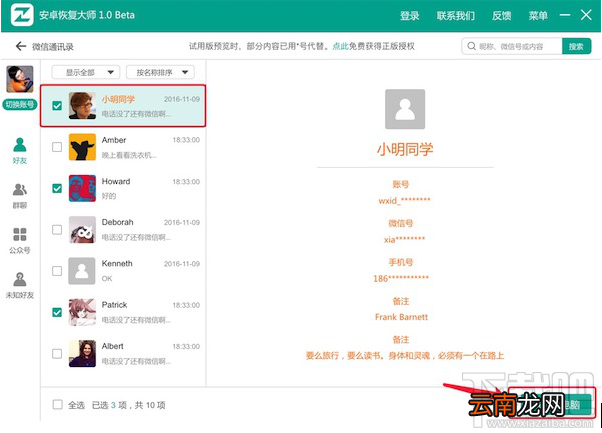
Task: Click Albert's avatar icon
Action: 82,354
